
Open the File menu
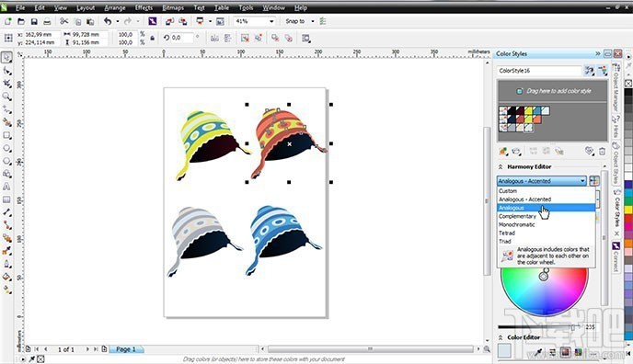(x=20, y=7)
